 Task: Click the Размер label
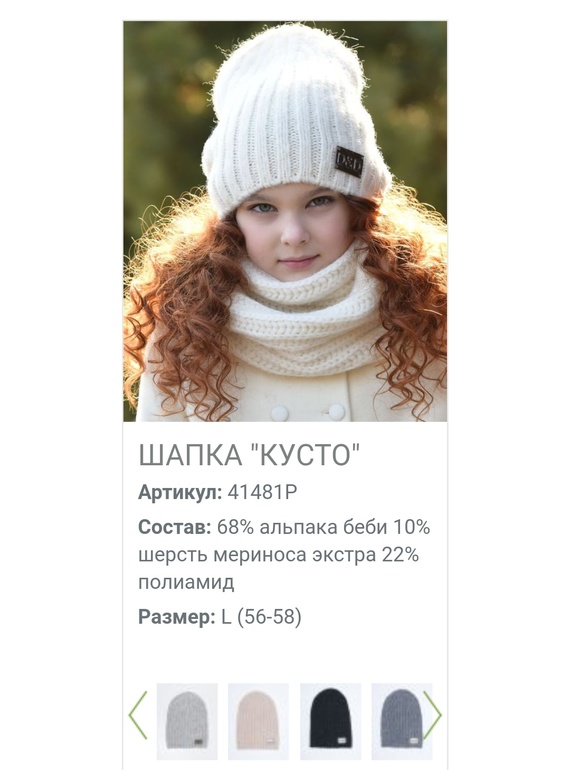pos(177,617)
